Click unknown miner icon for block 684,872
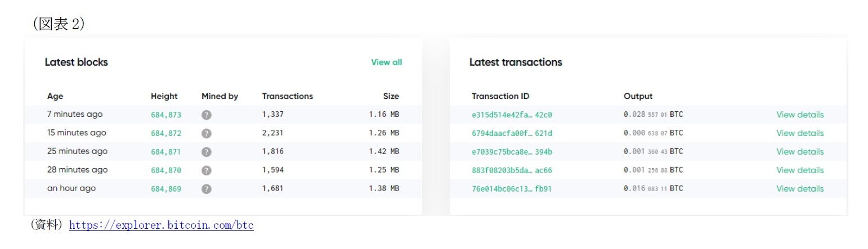This screenshot has height=249, width=868. pos(207,133)
